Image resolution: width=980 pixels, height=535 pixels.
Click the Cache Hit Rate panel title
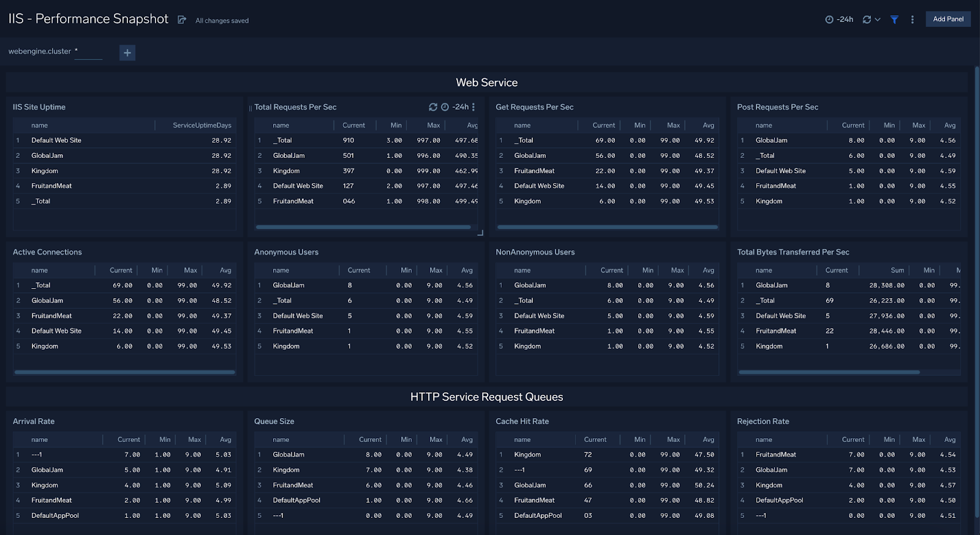(522, 422)
